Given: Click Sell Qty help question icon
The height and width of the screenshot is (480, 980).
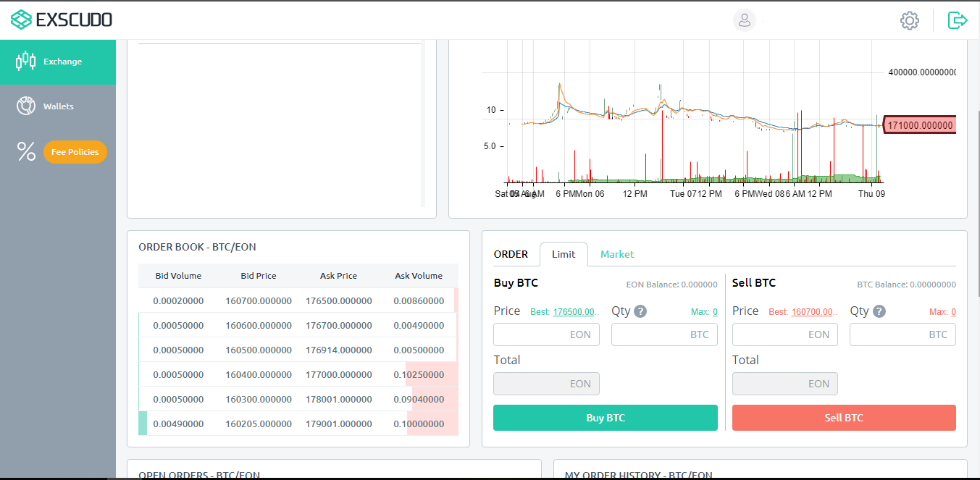Looking at the screenshot, I should coord(879,311).
